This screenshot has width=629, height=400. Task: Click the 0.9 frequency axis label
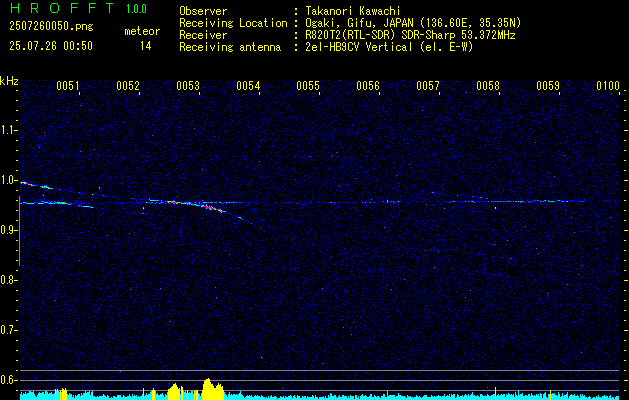coord(8,230)
